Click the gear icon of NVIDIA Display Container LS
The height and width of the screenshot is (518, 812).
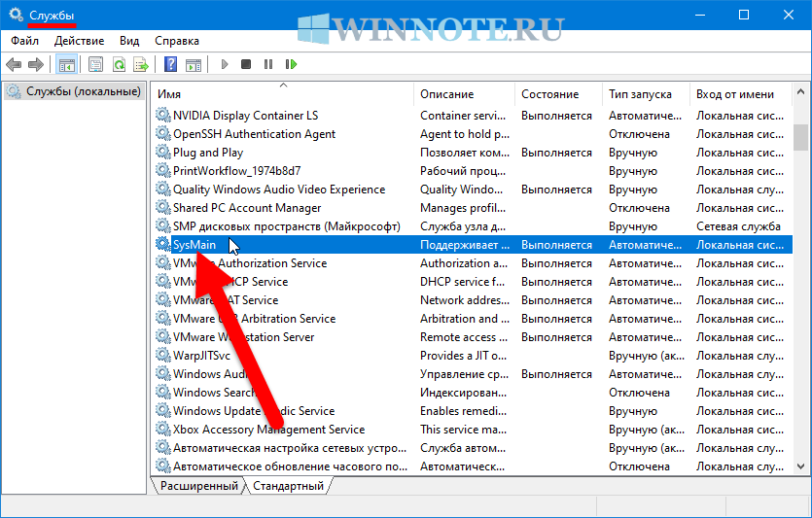pyautogui.click(x=163, y=115)
